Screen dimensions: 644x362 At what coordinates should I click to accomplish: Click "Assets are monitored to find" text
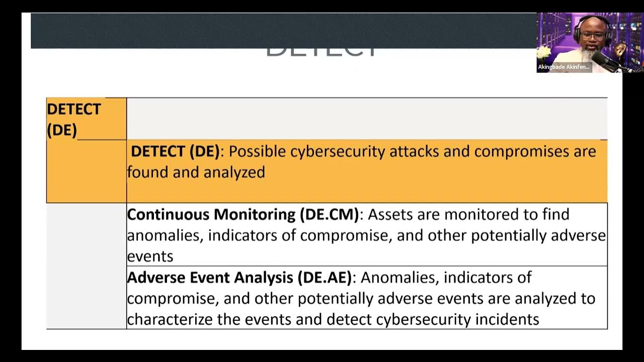pos(468,214)
